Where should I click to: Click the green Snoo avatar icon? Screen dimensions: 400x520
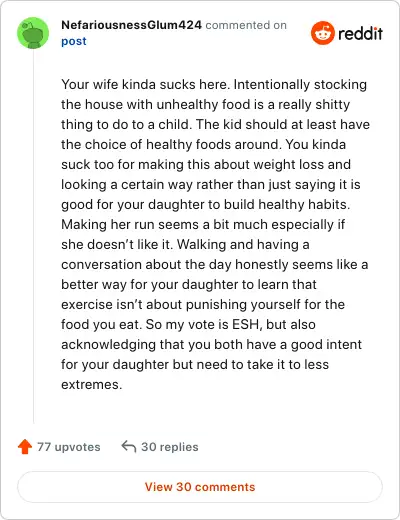[x=33, y=33]
